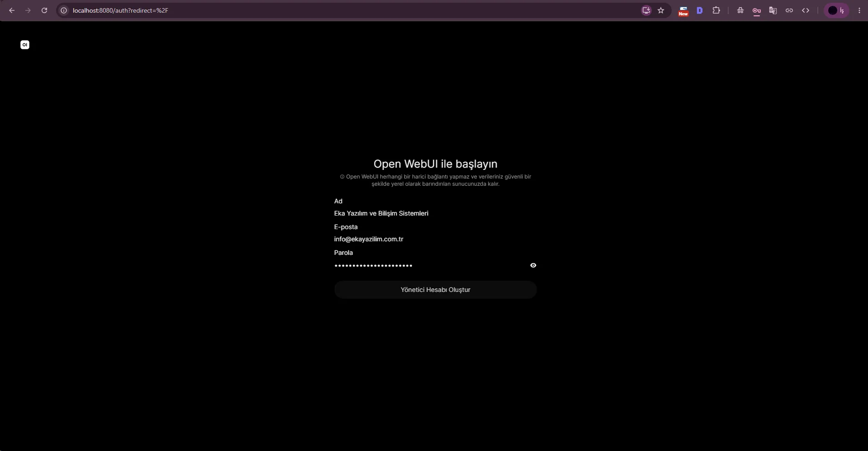Click the Open WebUI privacy notice text
The width and height of the screenshot is (868, 451).
pos(436,180)
